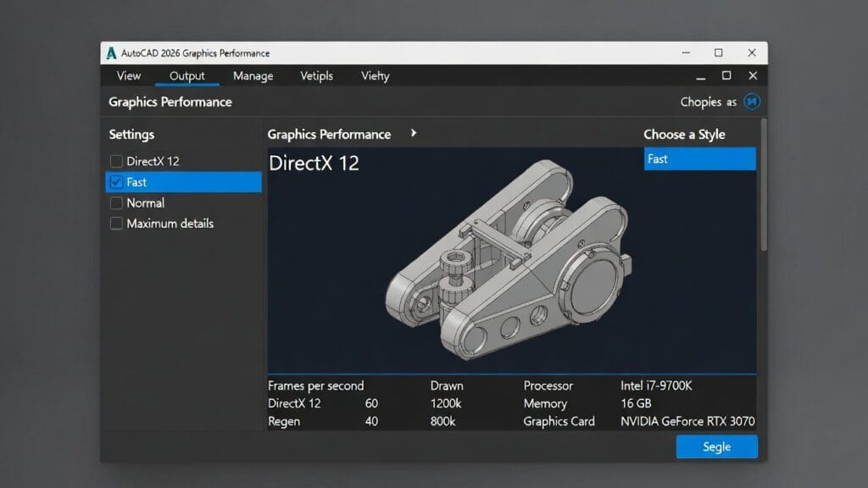Viewport: 868px width, 488px height.
Task: Check the Normal settings checkbox
Action: tap(115, 202)
